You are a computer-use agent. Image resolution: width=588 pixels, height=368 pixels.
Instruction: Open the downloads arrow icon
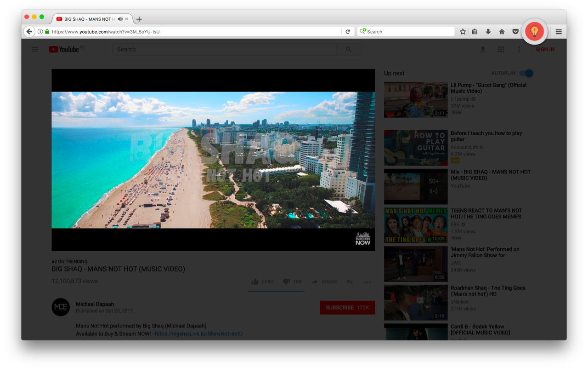pyautogui.click(x=488, y=32)
